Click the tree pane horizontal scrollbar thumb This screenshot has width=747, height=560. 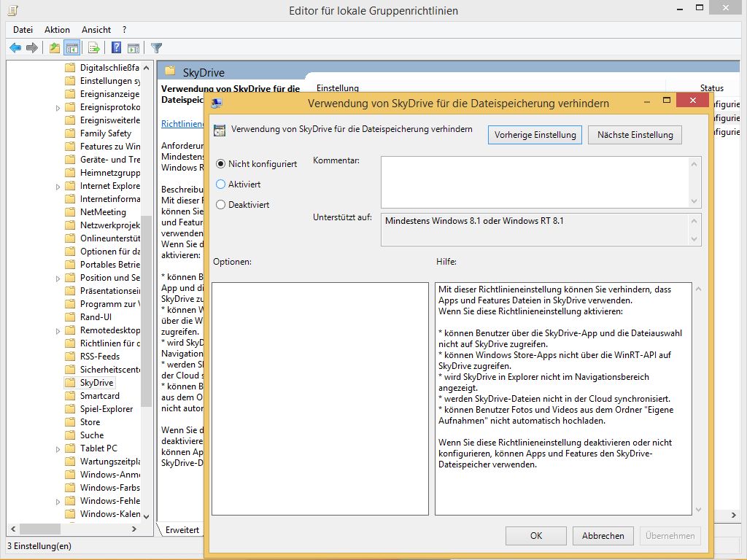pyautogui.click(x=40, y=529)
